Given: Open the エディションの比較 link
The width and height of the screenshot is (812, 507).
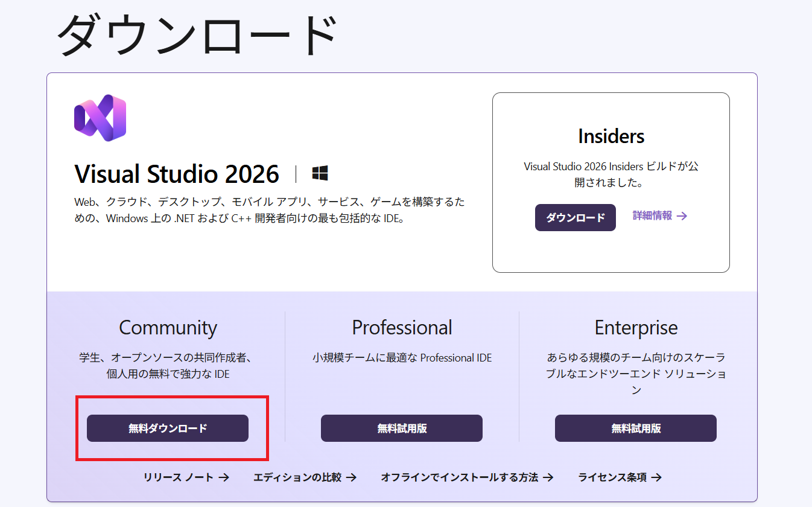Looking at the screenshot, I should (x=305, y=477).
